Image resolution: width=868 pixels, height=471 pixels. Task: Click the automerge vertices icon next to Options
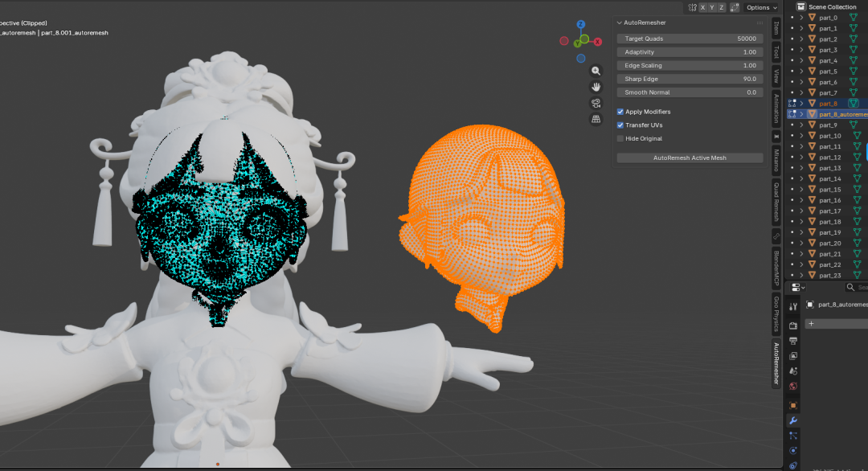[735, 7]
